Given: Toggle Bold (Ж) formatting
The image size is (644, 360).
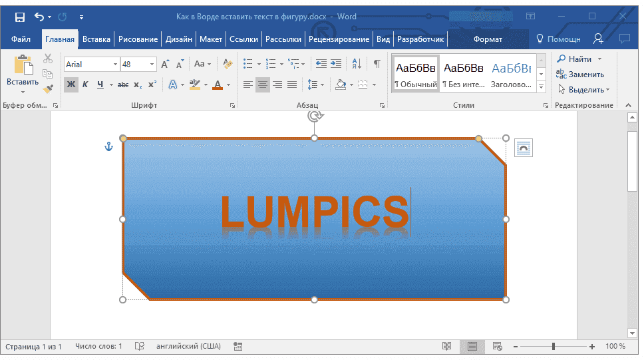Looking at the screenshot, I should point(71,85).
